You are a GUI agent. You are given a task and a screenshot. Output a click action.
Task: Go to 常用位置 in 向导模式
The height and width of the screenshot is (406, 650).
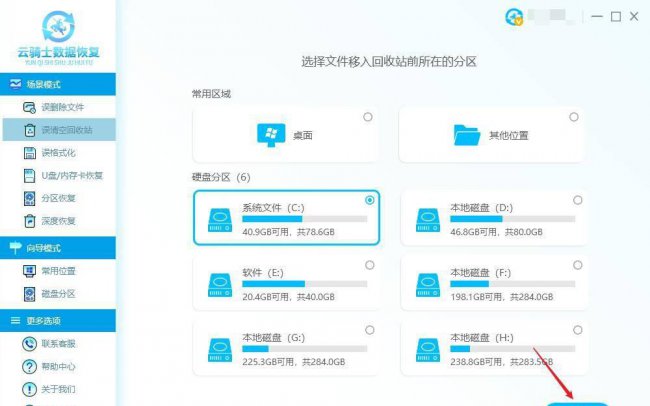coord(58,271)
